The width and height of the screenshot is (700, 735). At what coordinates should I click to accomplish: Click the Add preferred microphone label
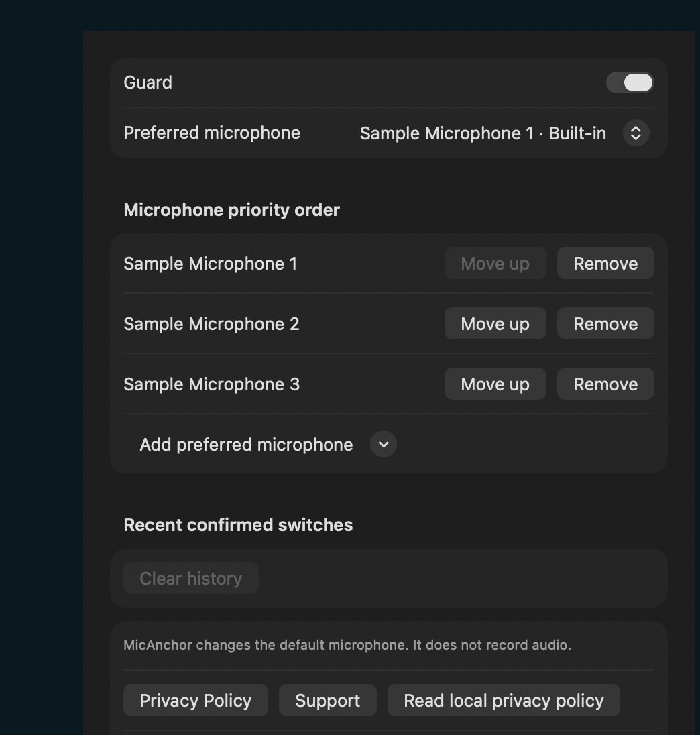(246, 445)
